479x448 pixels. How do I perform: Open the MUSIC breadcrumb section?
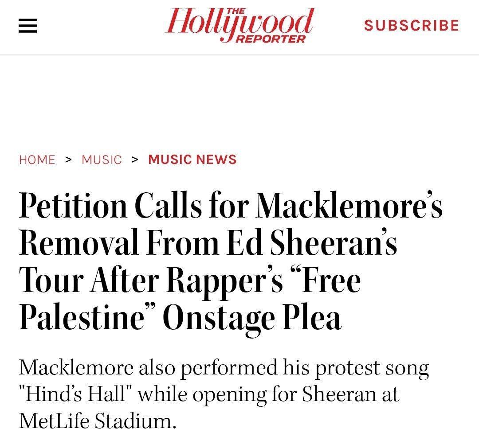(102, 160)
